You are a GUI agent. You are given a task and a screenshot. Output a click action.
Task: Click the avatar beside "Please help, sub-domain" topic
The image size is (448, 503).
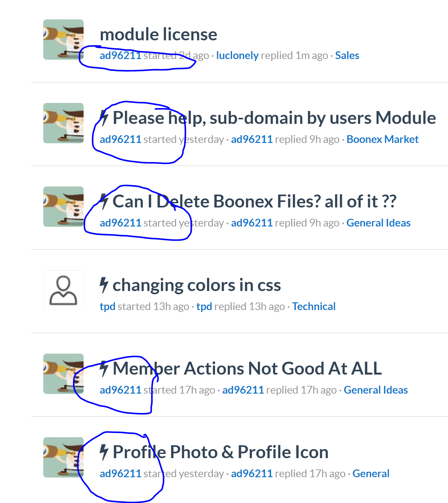[x=63, y=123]
